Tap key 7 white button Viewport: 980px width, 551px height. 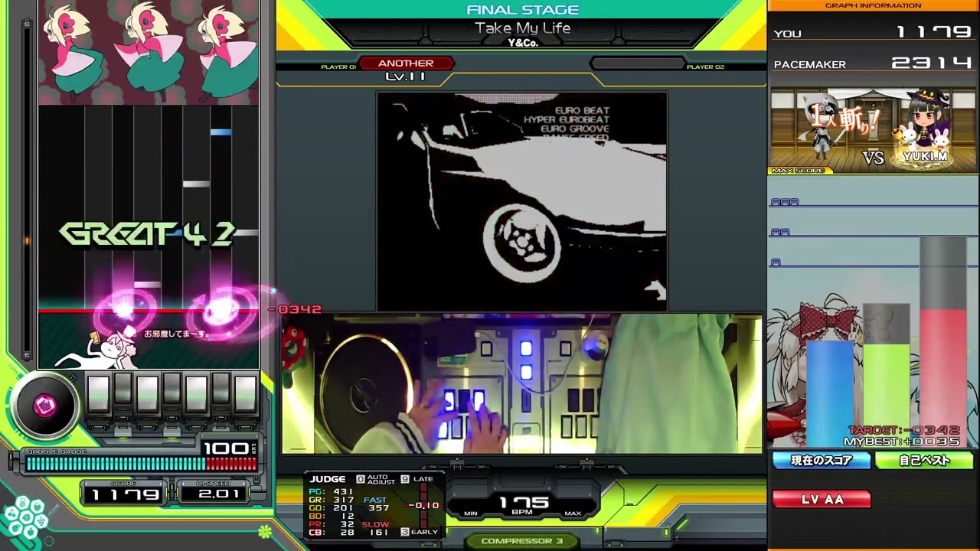[245, 393]
